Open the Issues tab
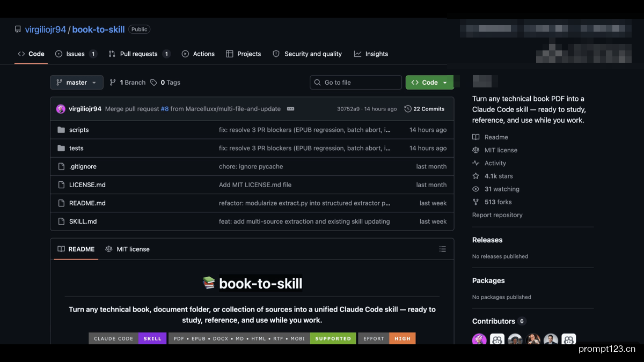 pos(76,54)
